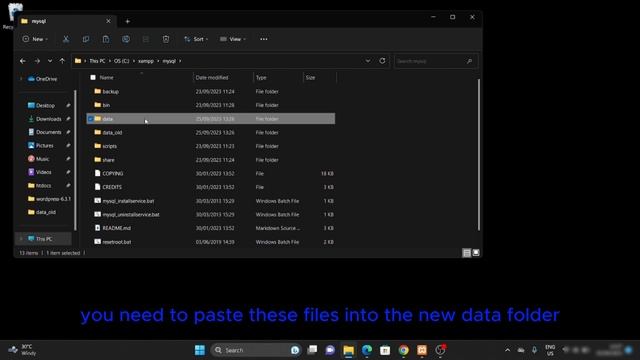Click the Copy icon in toolbar
Screen dimensions: 640x360
(86, 39)
